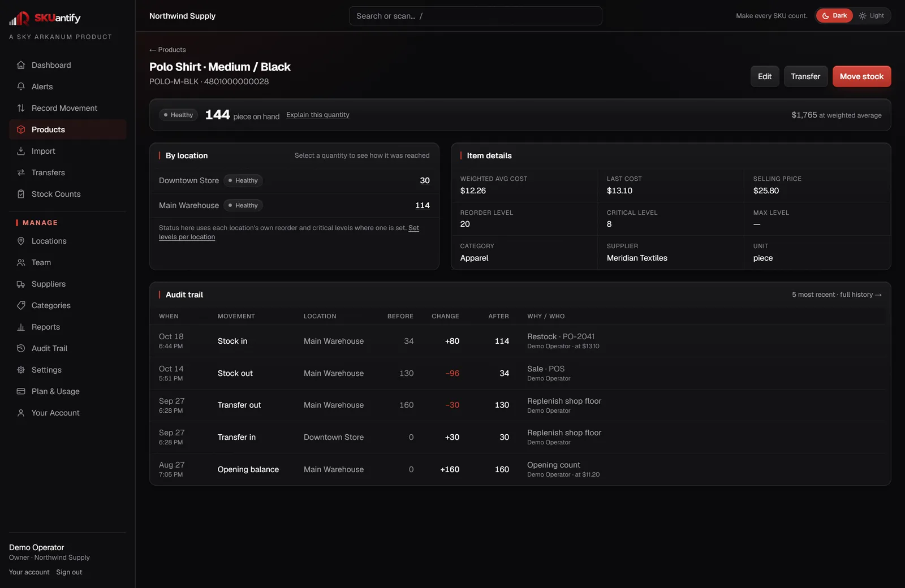The width and height of the screenshot is (905, 588).
Task: Go back via the Products breadcrumb link
Action: pos(167,50)
